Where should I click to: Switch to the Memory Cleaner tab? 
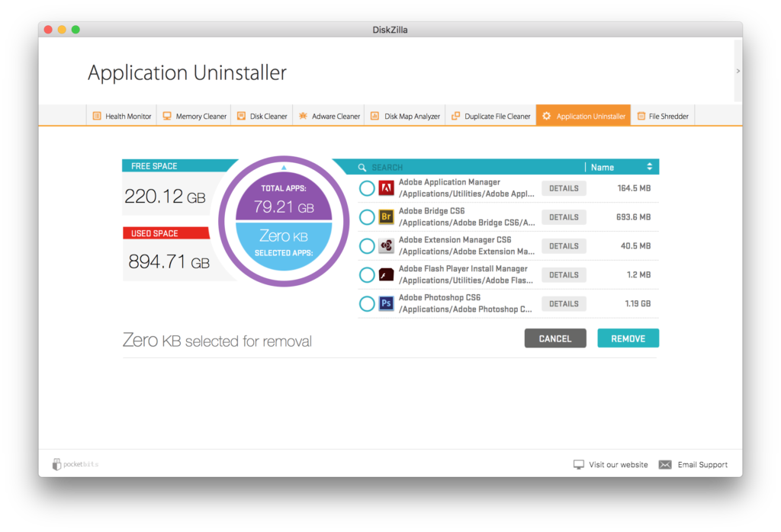click(194, 116)
